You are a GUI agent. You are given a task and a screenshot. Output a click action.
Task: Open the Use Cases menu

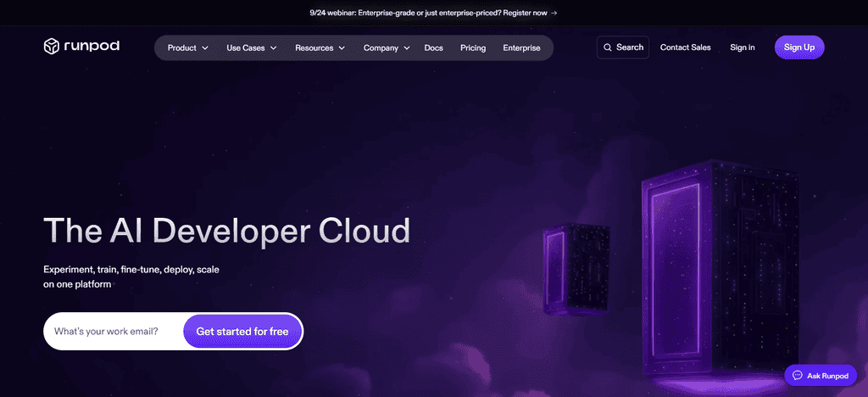click(252, 48)
